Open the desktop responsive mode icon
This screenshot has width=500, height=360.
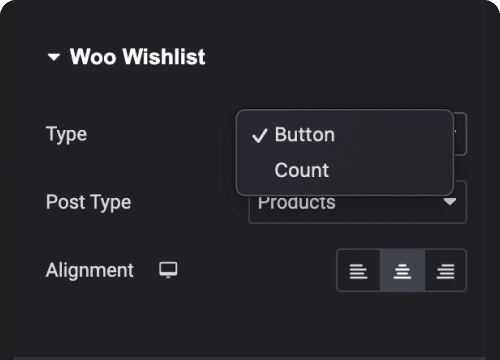pos(168,270)
